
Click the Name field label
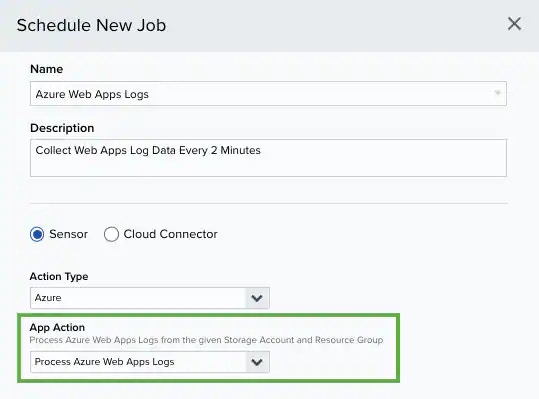pyautogui.click(x=46, y=69)
